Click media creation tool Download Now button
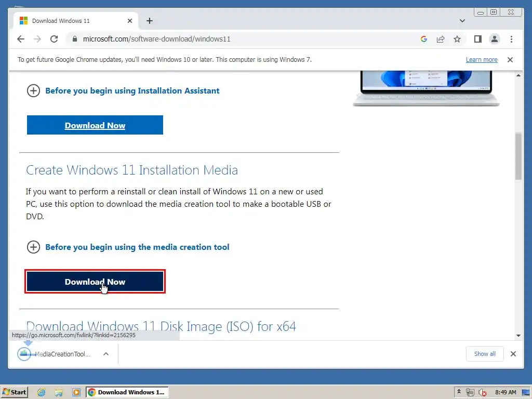The height and width of the screenshot is (399, 532). pos(95,282)
